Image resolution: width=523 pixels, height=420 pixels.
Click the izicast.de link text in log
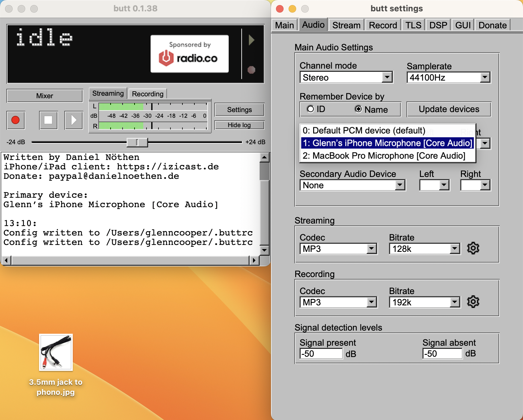168,167
